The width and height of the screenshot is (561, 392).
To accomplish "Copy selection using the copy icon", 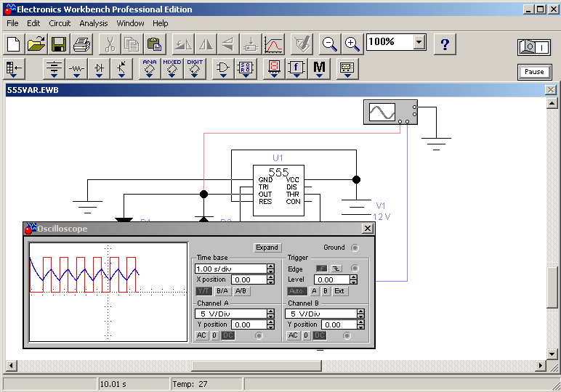I will (132, 44).
